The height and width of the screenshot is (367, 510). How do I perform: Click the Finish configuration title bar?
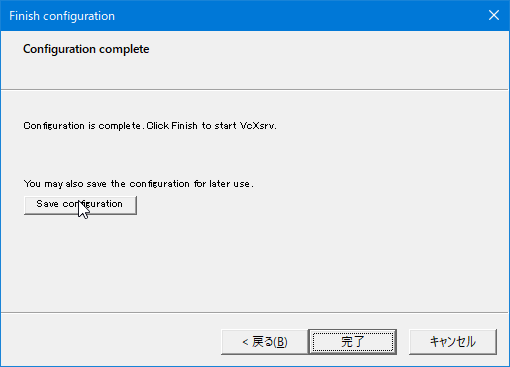pyautogui.click(x=233, y=16)
